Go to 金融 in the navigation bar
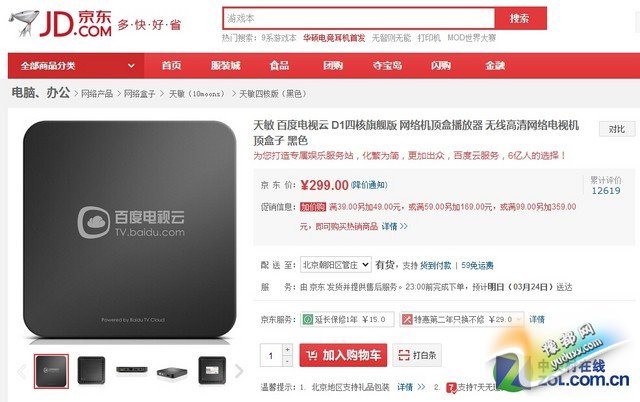Image resolution: width=640 pixels, height=402 pixels. coord(495,66)
